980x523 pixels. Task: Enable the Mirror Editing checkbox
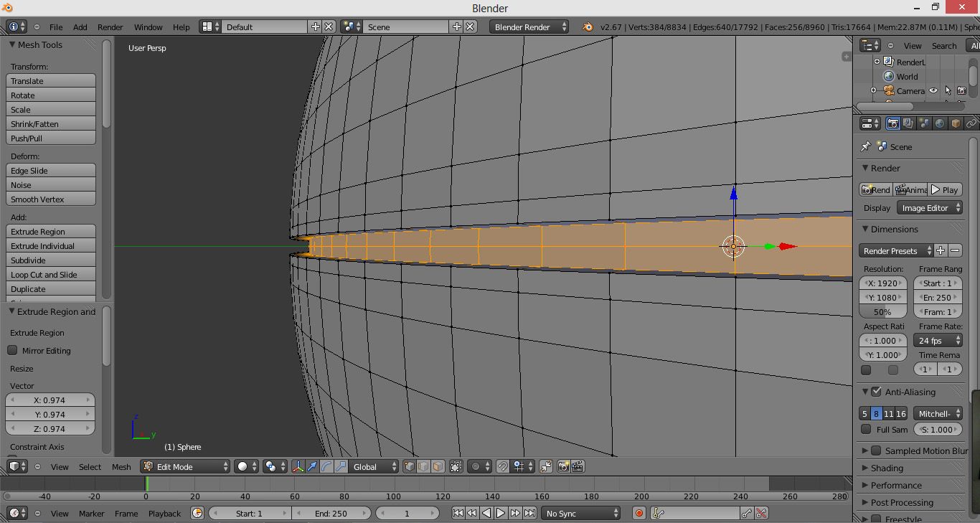coord(12,351)
